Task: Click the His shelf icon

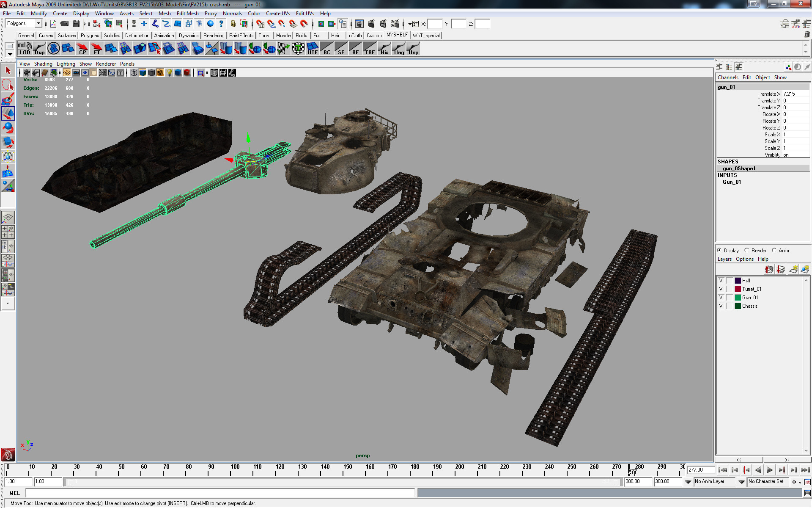Action: [x=384, y=49]
